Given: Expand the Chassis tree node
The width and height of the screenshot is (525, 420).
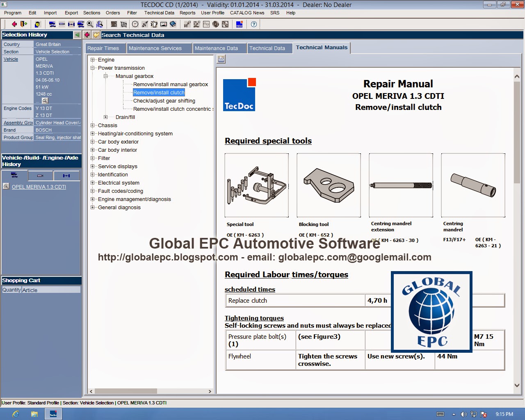Looking at the screenshot, I should tap(93, 126).
